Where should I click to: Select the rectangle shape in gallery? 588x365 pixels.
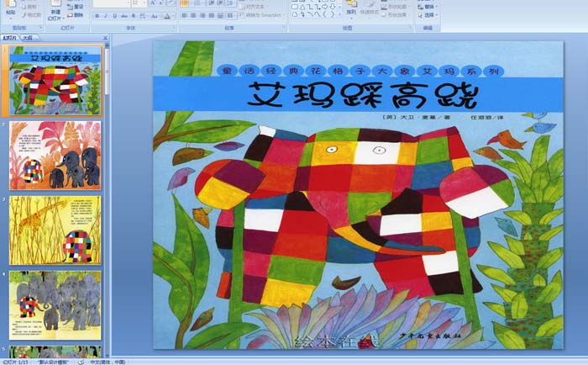click(295, 7)
